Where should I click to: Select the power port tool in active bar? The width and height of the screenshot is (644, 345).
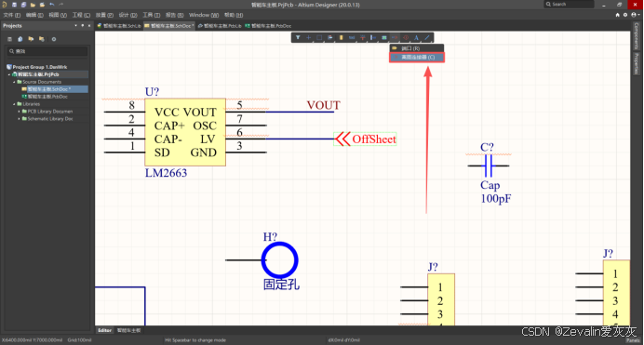(362, 38)
